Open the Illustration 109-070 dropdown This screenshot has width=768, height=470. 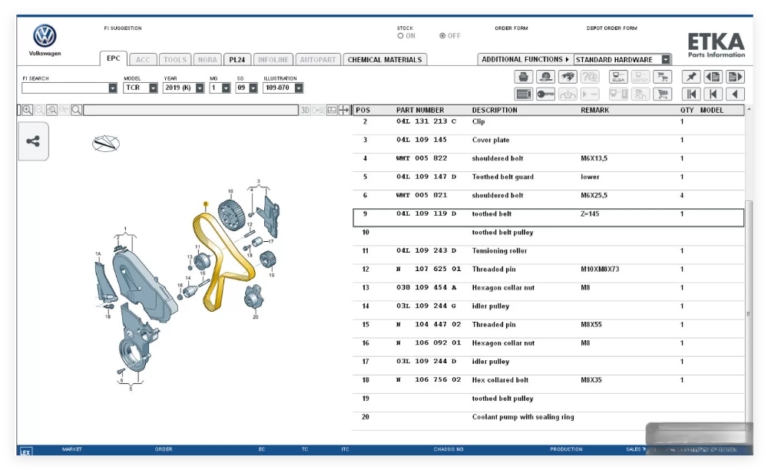pos(299,88)
